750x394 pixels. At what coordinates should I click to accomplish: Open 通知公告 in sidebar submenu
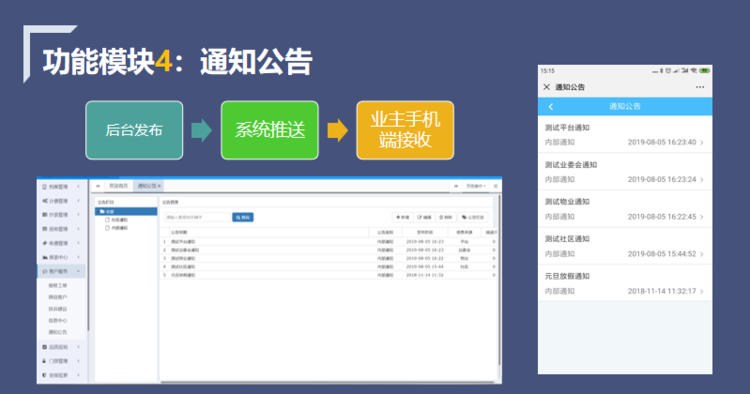click(x=57, y=332)
